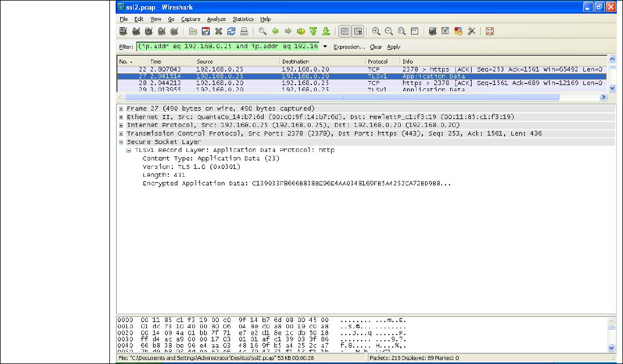Edit display filters icon
623x364 pixels.
[446, 31]
